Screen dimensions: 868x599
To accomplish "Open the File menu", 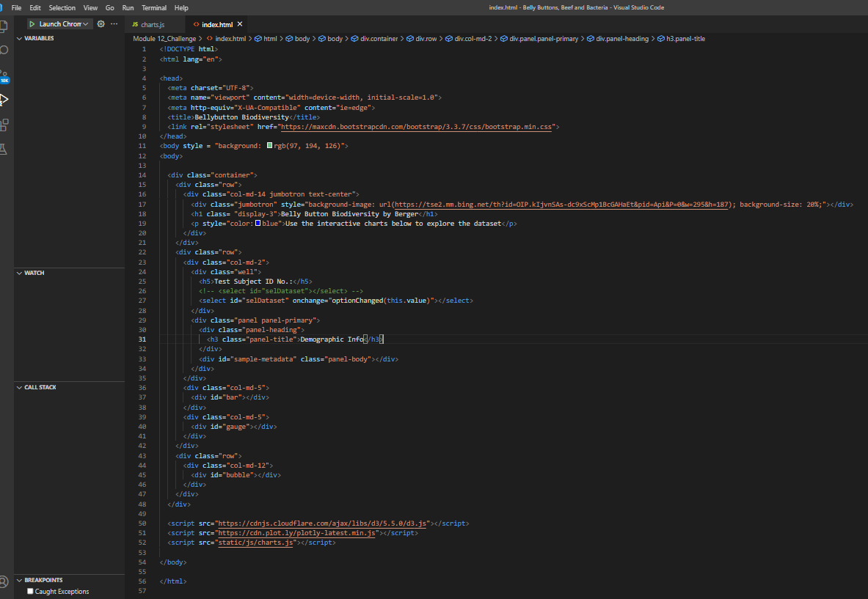I will pyautogui.click(x=17, y=8).
